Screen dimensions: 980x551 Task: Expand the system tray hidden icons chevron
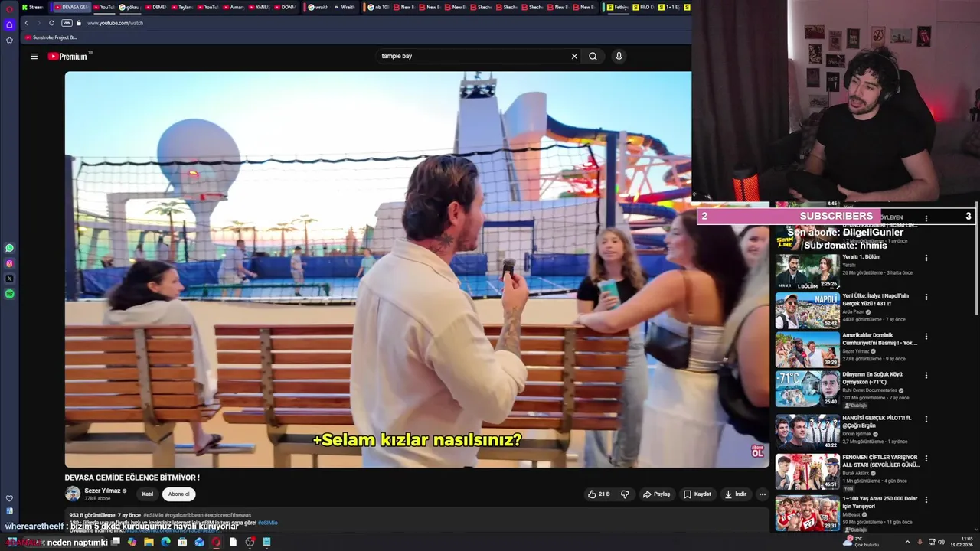(x=907, y=542)
